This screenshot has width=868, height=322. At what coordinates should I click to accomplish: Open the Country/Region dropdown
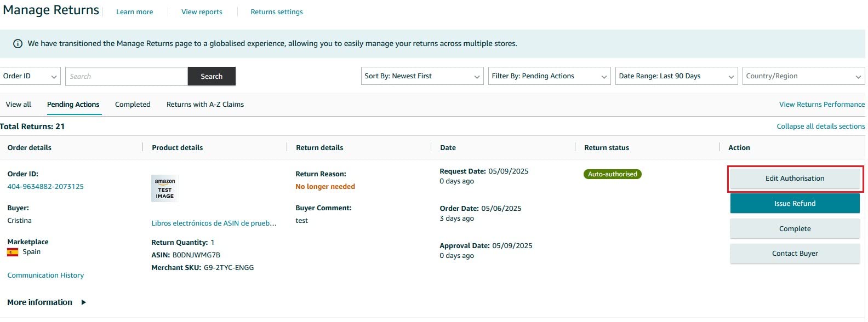point(803,76)
